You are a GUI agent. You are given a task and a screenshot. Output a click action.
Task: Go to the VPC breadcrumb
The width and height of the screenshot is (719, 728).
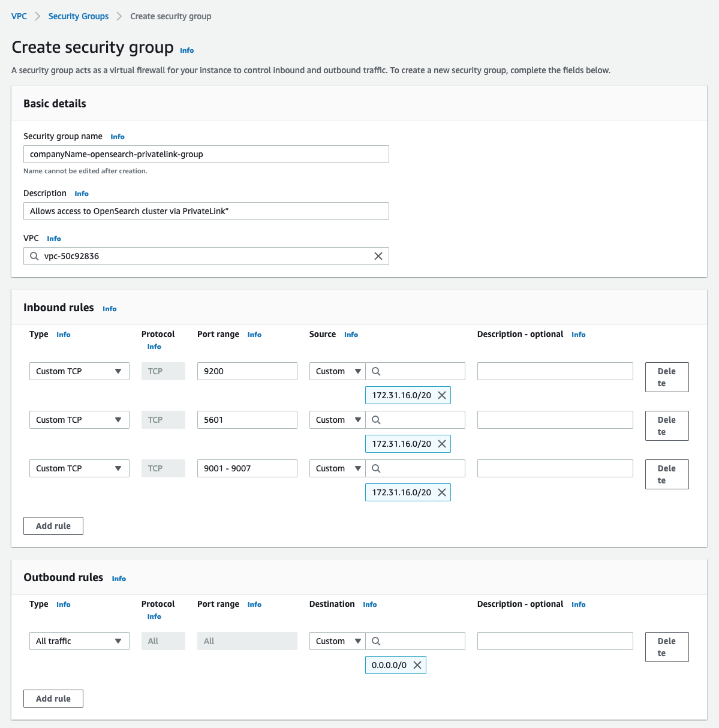pyautogui.click(x=19, y=16)
